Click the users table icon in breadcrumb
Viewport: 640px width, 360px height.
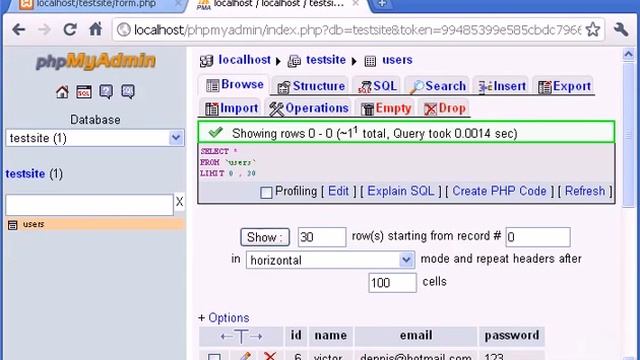click(370, 61)
